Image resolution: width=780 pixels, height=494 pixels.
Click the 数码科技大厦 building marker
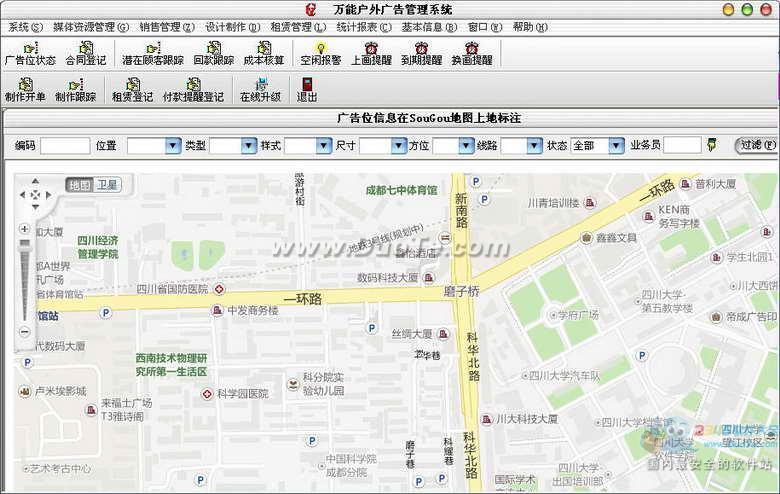pyautogui.click(x=429, y=278)
